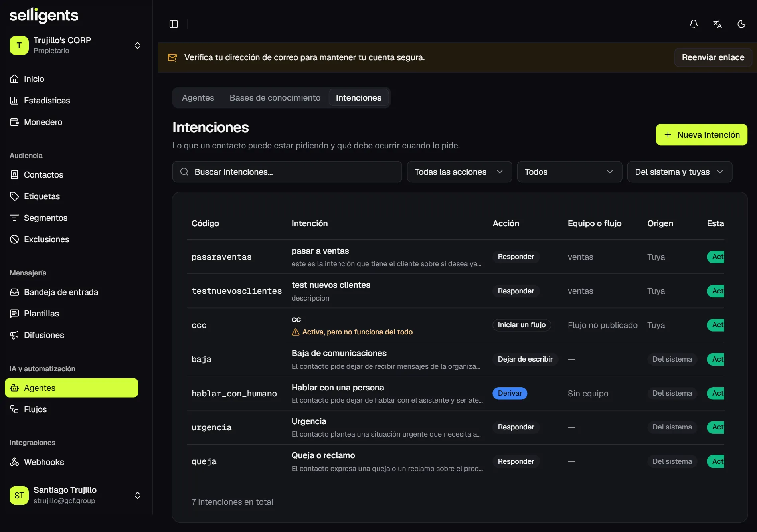Open the pasaraventas intention row
This screenshot has height=532, width=757.
(x=455, y=257)
